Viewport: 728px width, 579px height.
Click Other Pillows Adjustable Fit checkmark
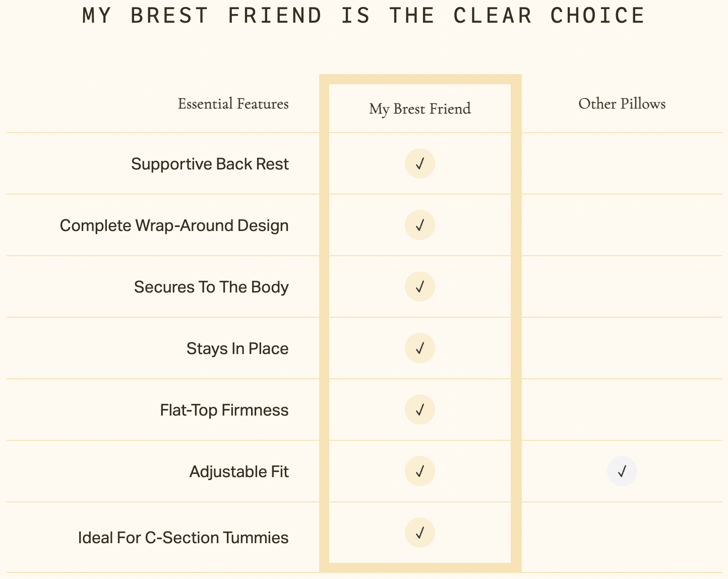[622, 471]
